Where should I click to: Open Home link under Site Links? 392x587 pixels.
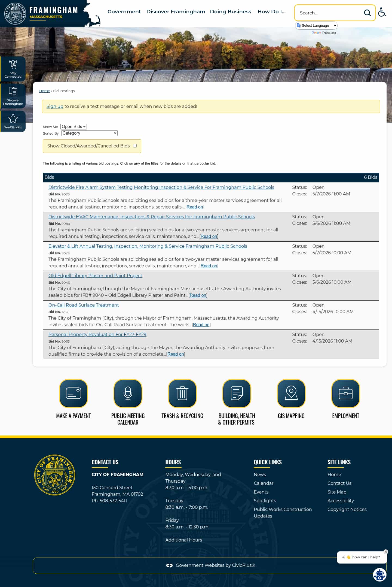coord(334,474)
